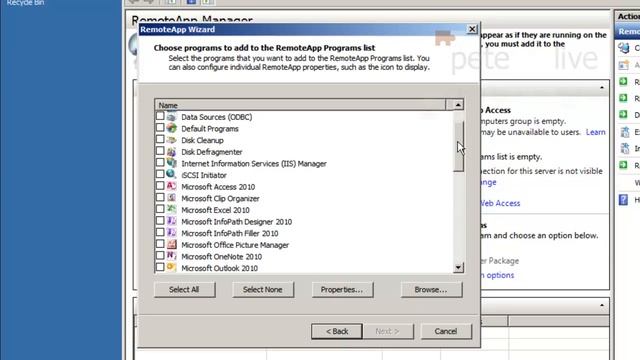The width and height of the screenshot is (640, 360).
Task: Click the Disk Defragmenter icon
Action: click(171, 151)
